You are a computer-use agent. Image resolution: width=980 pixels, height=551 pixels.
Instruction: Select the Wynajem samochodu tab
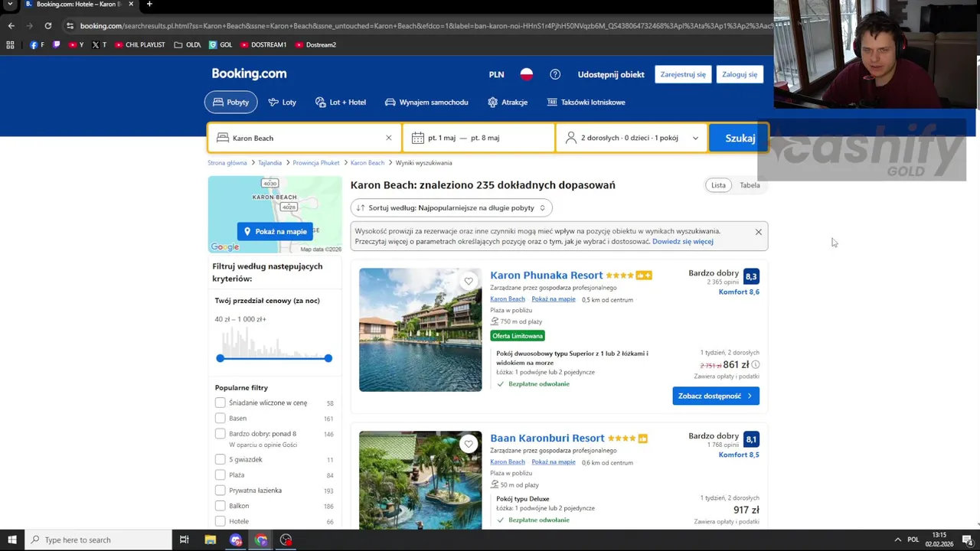[426, 102]
